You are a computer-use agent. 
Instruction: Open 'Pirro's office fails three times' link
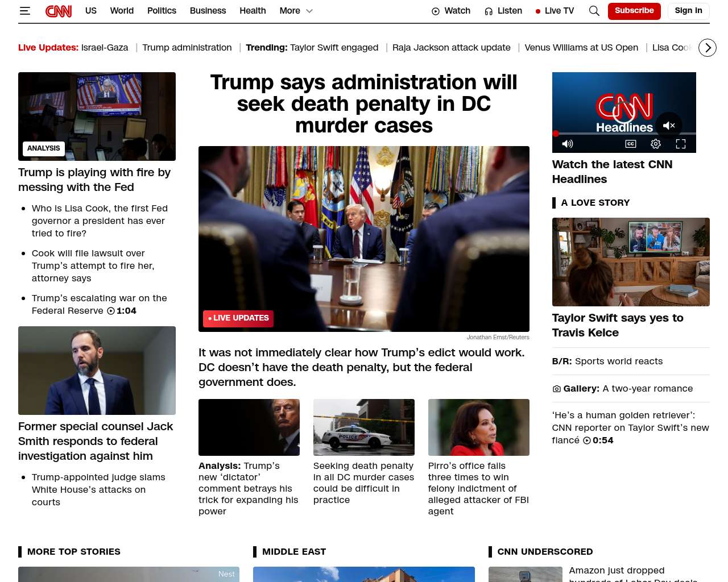click(478, 489)
